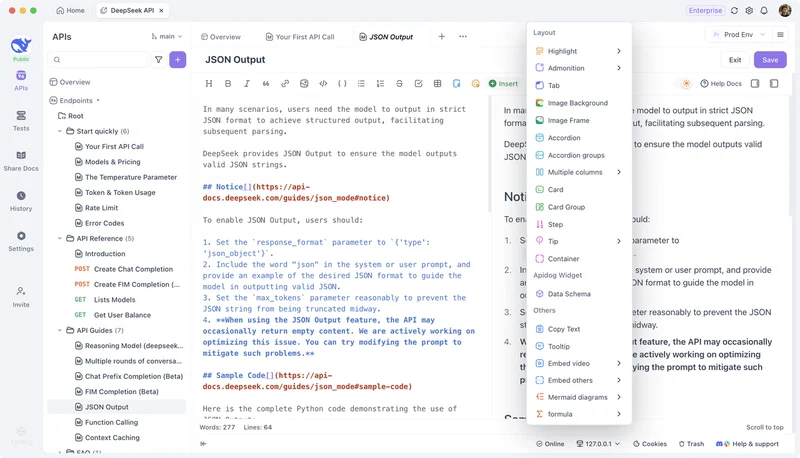Open Share Docs in the sidebar

tap(21, 161)
